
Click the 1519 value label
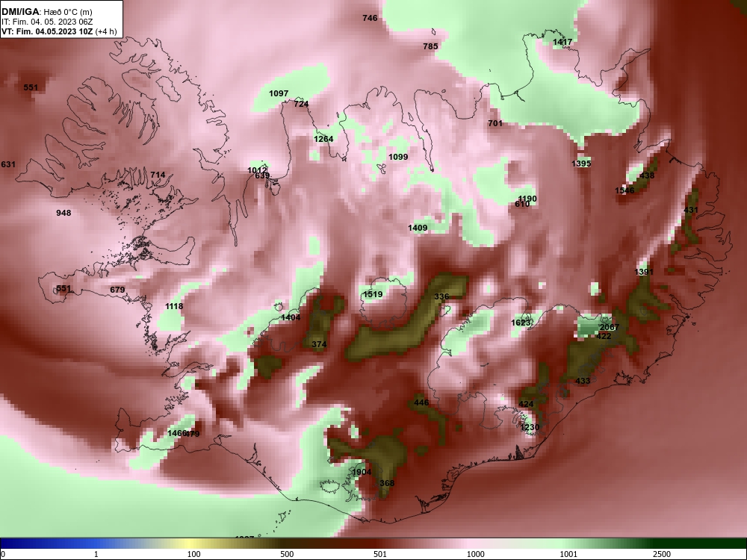373,294
